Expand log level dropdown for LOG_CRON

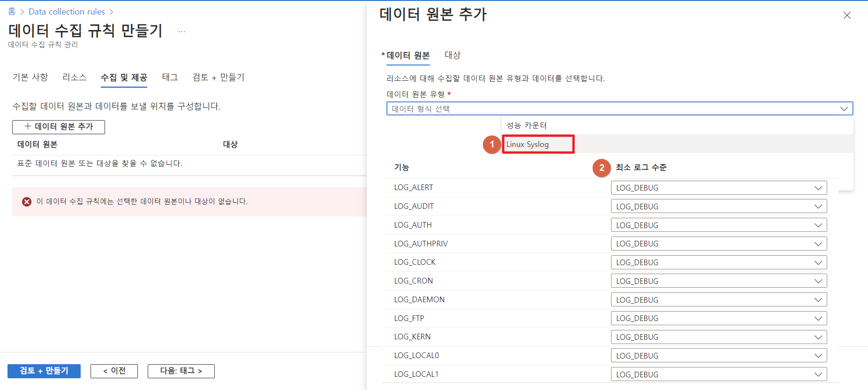click(x=718, y=281)
